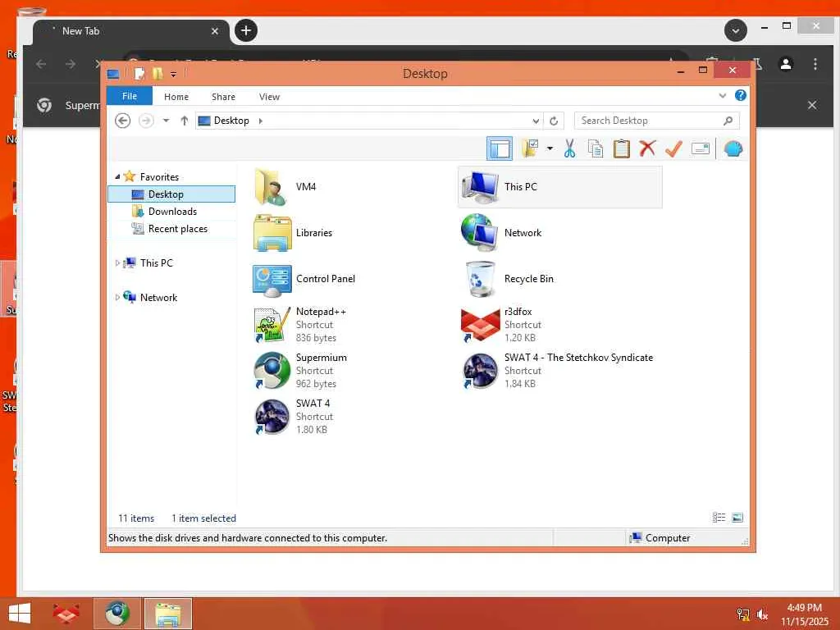Screen dimensions: 840x630
Task: Switch to details view in status bar
Action: coord(719,517)
